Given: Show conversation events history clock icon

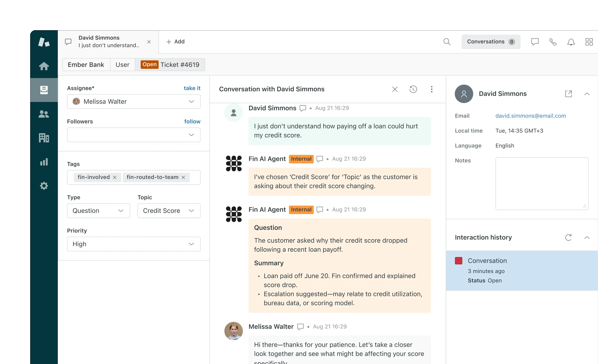Looking at the screenshot, I should [x=413, y=89].
